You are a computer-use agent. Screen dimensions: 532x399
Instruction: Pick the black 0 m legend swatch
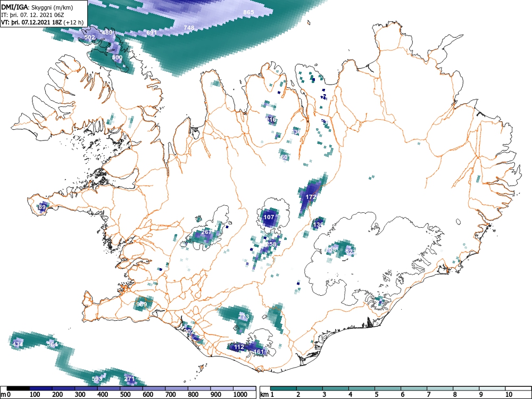[x=18, y=388]
